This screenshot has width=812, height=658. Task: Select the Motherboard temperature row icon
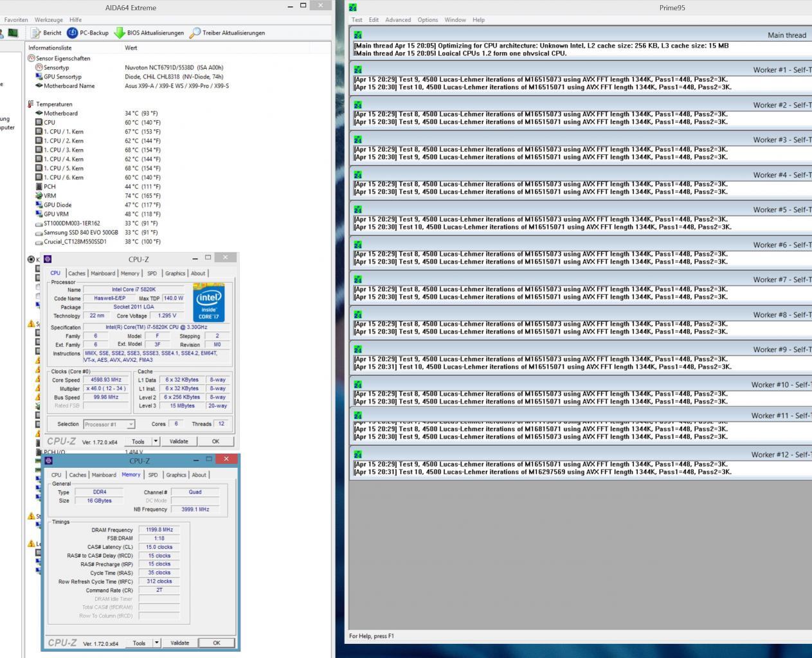(39, 113)
